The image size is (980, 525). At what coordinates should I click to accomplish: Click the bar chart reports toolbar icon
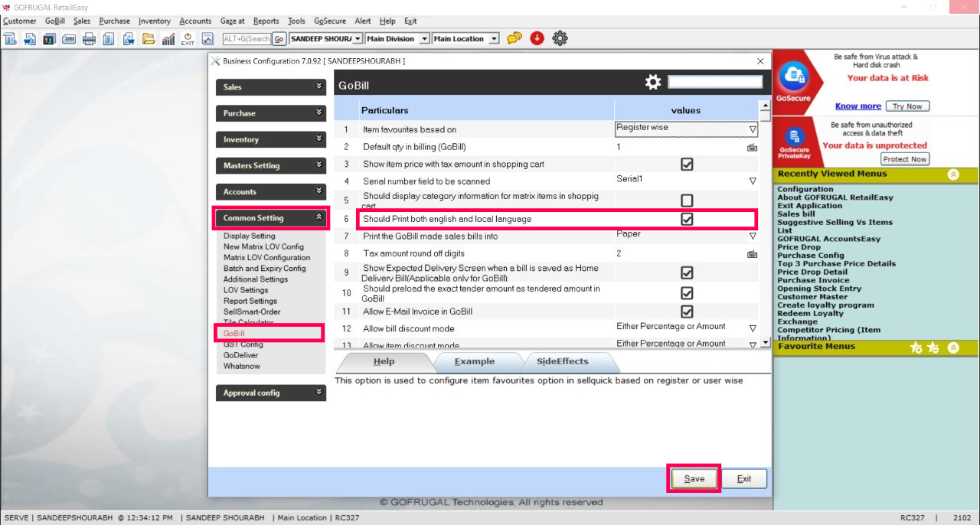tap(168, 38)
